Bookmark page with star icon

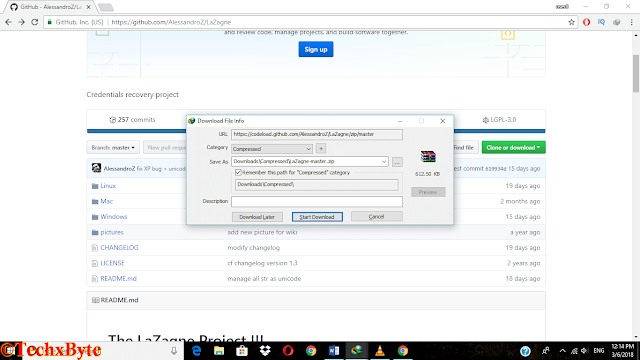[x=571, y=22]
